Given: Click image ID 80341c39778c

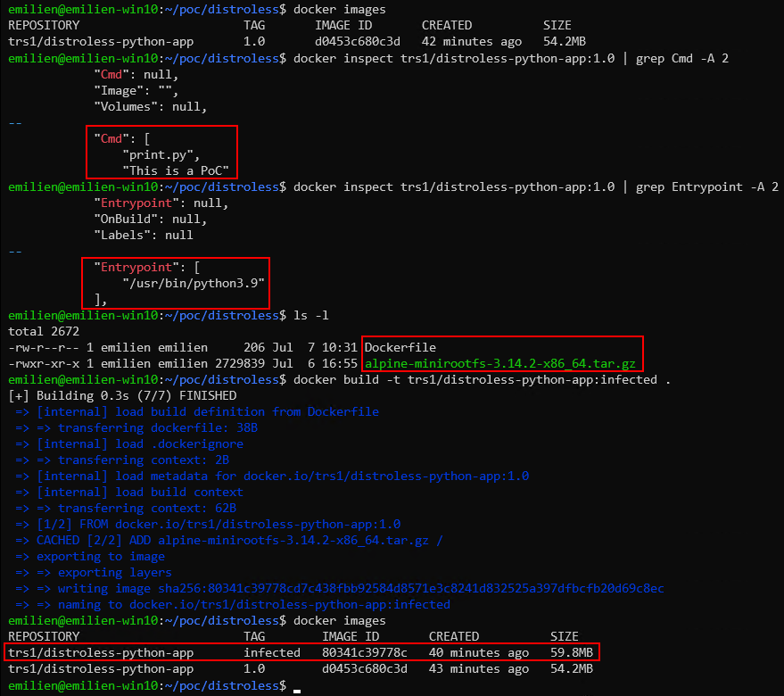Looking at the screenshot, I should point(365,652).
